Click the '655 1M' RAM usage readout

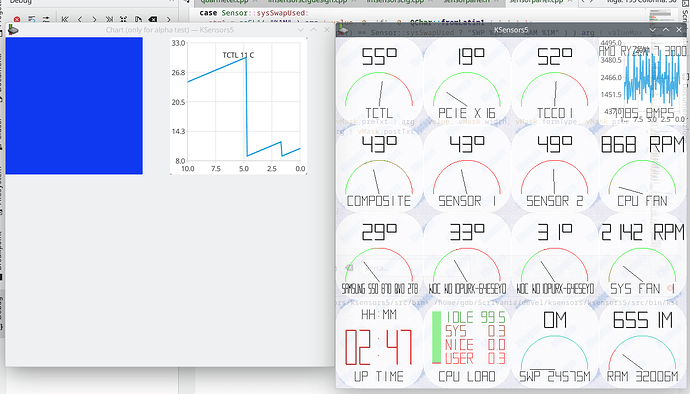[642, 320]
